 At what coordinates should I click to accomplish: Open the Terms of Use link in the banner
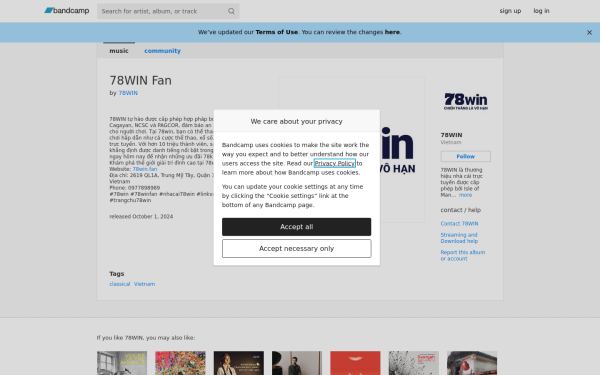(277, 32)
